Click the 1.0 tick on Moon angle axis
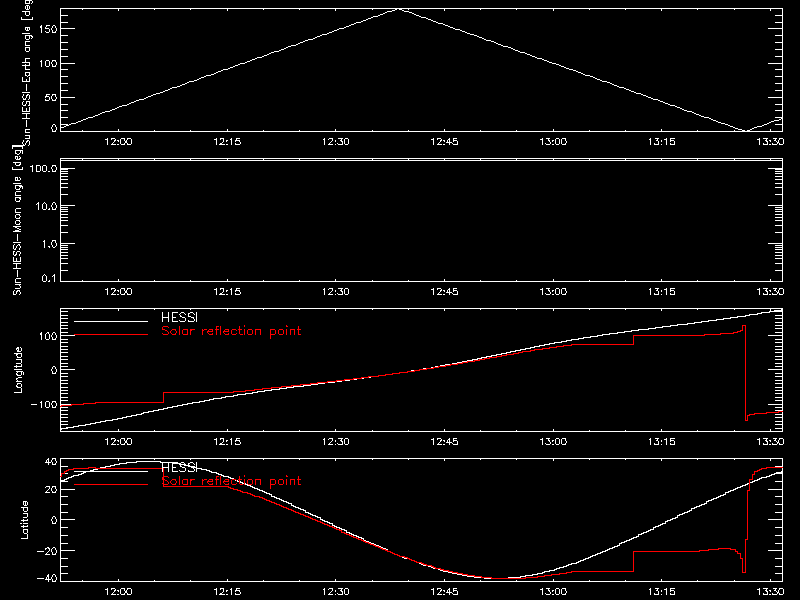The image size is (800, 600). click(x=49, y=244)
